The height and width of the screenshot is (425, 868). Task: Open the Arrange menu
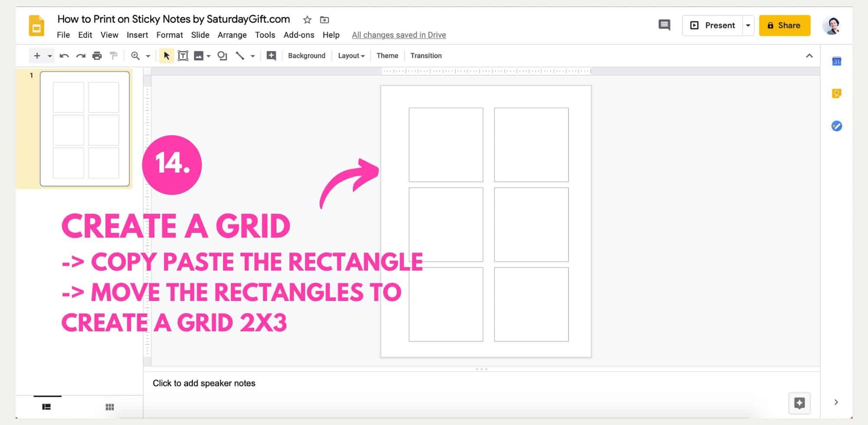click(x=232, y=35)
